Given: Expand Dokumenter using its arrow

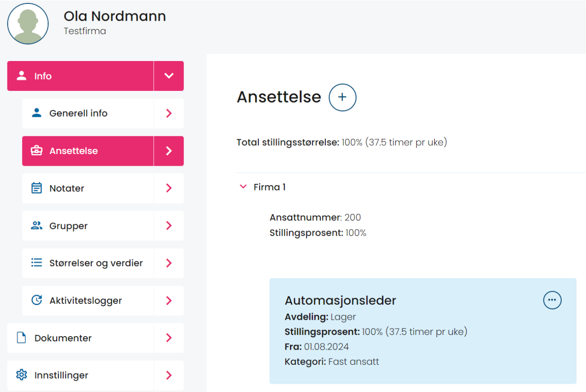Looking at the screenshot, I should point(169,337).
